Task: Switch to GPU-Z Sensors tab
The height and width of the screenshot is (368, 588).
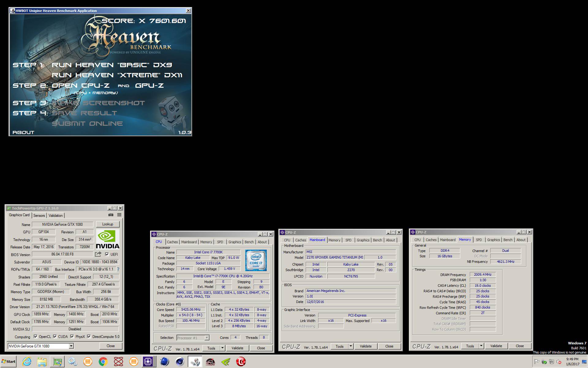Action: (x=39, y=215)
